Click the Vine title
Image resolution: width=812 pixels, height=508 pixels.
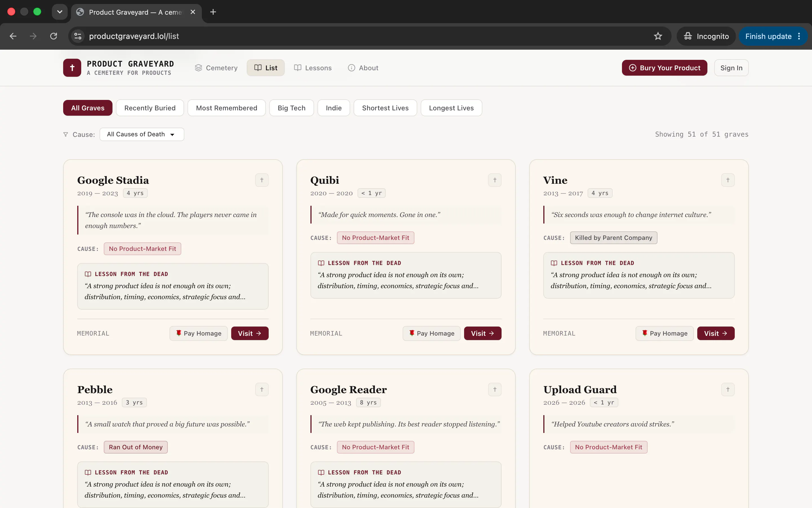555,180
